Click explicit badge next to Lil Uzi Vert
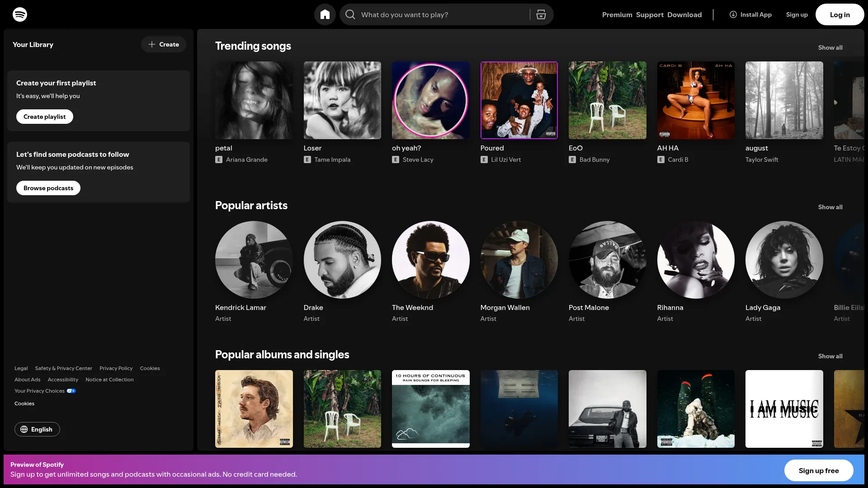868x488 pixels. coord(484,160)
